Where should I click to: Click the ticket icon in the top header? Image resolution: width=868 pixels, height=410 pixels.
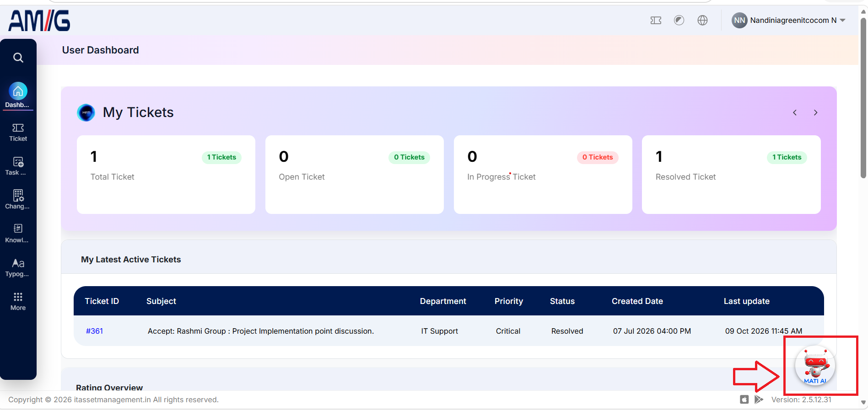[656, 20]
